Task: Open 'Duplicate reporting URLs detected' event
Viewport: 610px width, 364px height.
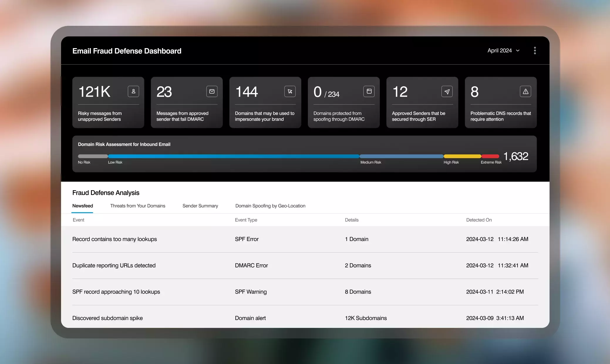Action: click(x=114, y=265)
